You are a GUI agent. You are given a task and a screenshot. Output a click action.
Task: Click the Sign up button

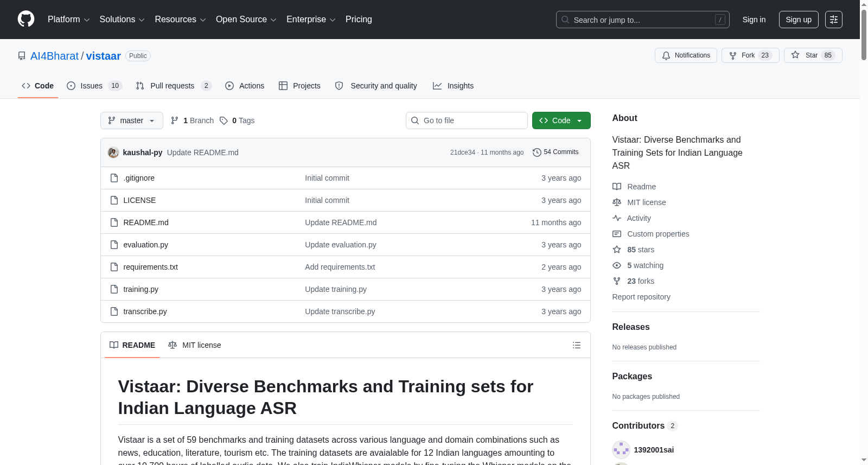click(x=799, y=20)
